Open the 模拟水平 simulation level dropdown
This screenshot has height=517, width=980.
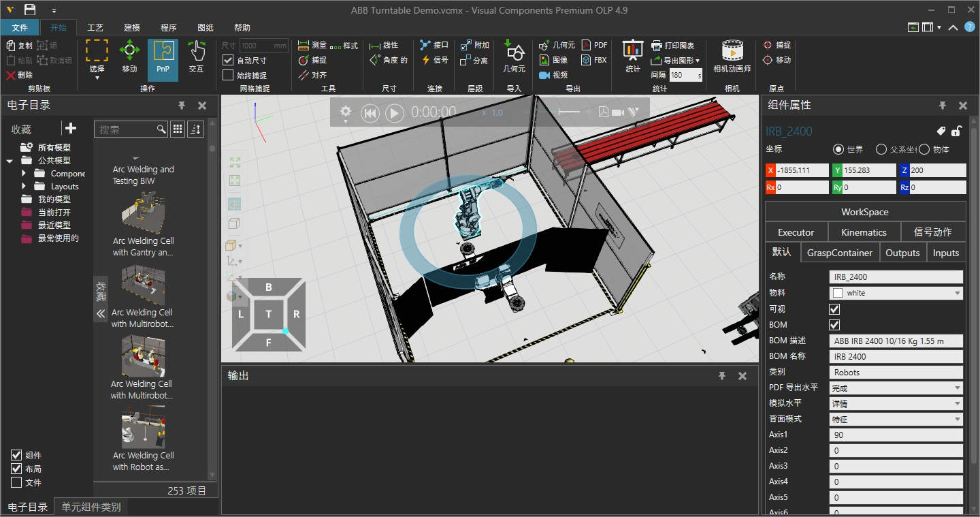pyautogui.click(x=896, y=403)
